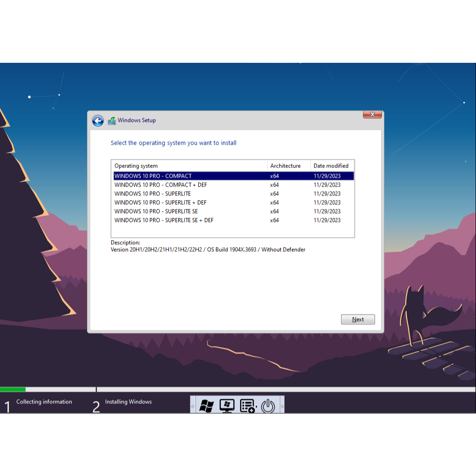Click the Windows flag icon in toolbar

[207, 406]
